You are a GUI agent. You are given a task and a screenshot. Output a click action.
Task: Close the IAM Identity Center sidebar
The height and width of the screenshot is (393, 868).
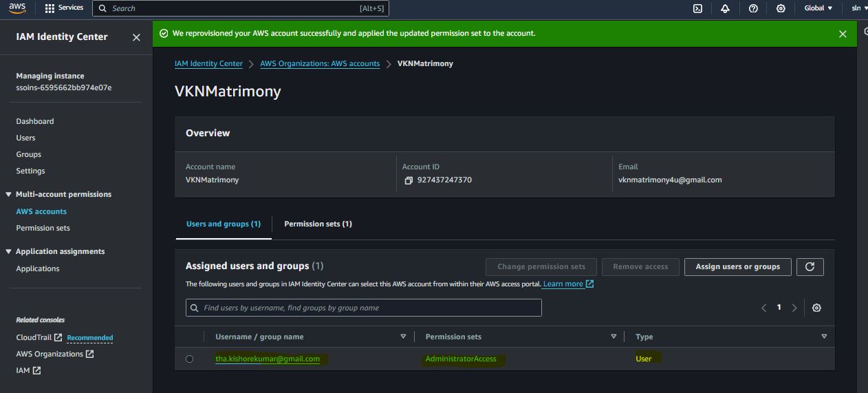[x=136, y=37]
